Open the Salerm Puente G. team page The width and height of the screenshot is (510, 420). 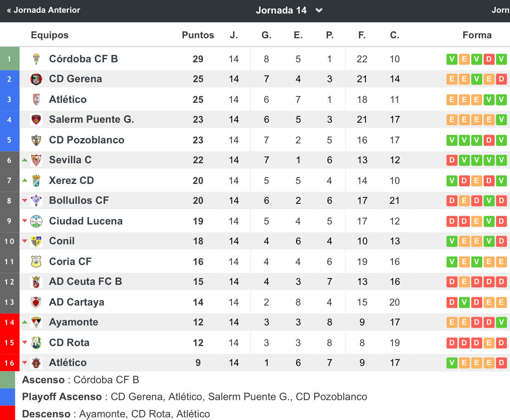point(92,119)
